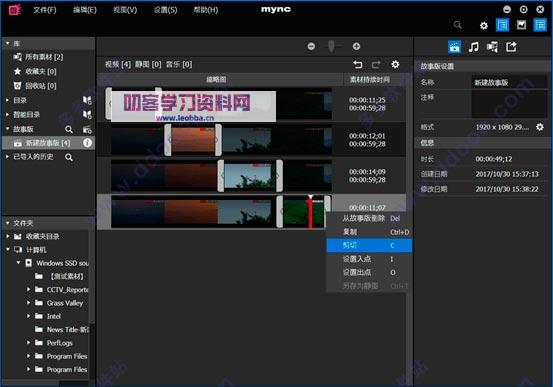Click the redo arrow icon
The width and height of the screenshot is (553, 387).
point(376,65)
